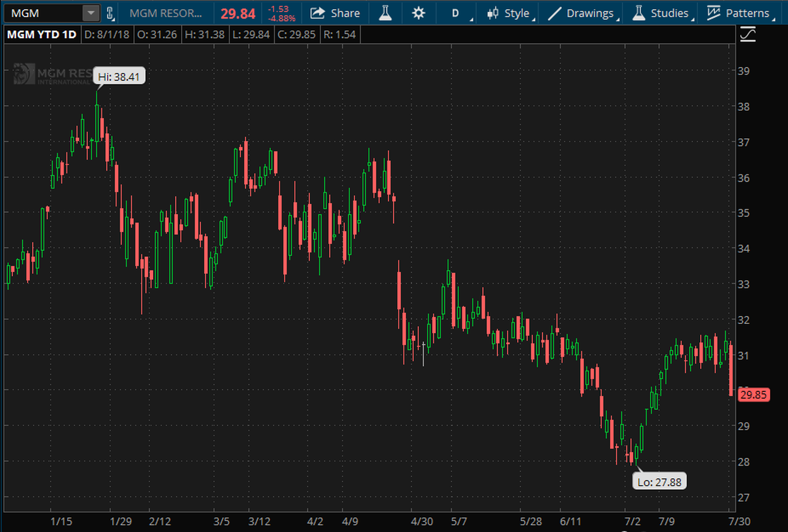Click the 28 price axis label

pyautogui.click(x=744, y=462)
